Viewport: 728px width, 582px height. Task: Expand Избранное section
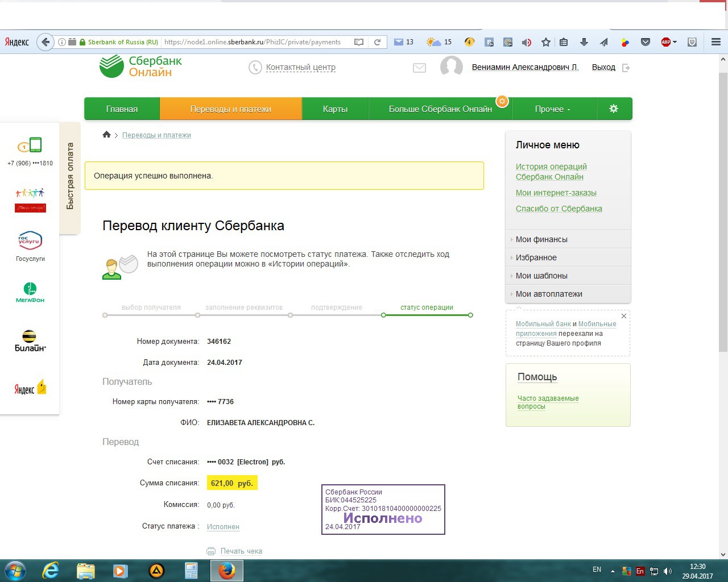tap(568, 257)
